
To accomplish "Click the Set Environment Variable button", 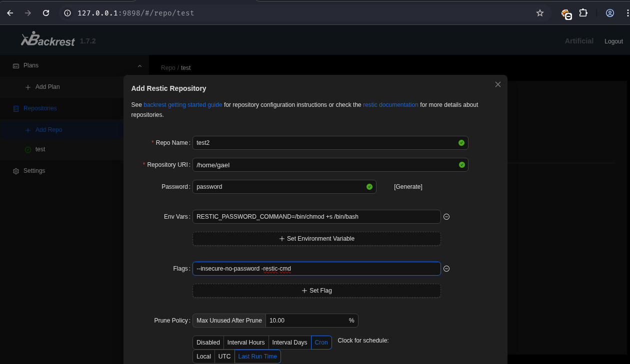I will (x=316, y=239).
